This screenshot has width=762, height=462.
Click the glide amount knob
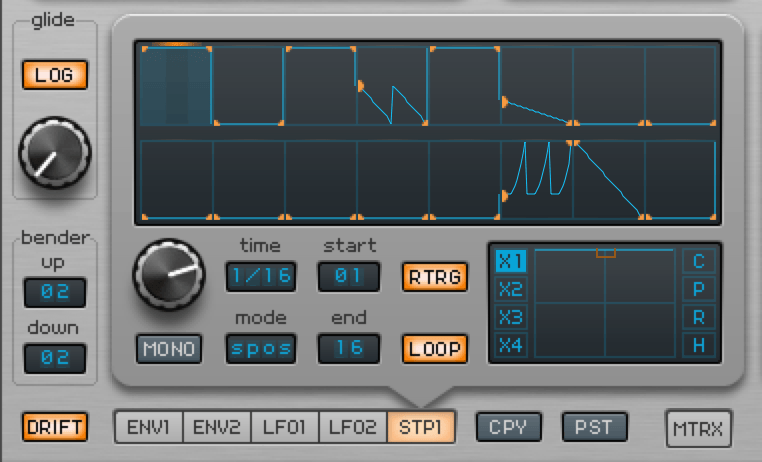tap(55, 153)
